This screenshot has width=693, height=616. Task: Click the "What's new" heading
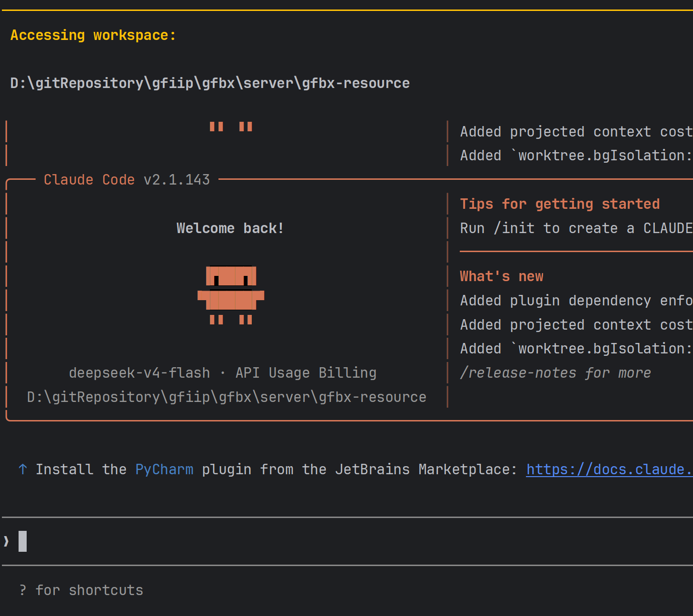502,276
